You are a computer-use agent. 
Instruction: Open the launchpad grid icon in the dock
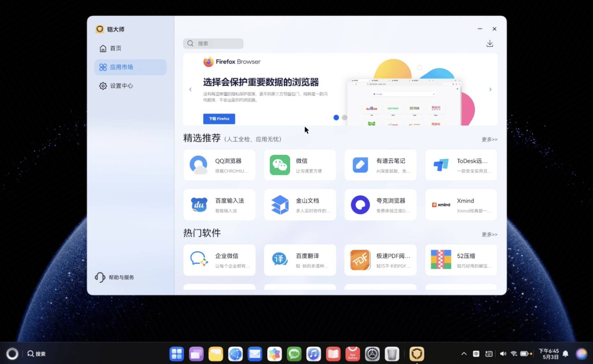click(x=177, y=354)
